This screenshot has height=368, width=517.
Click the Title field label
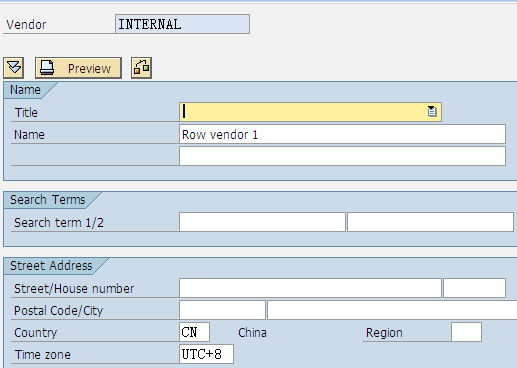click(x=26, y=112)
